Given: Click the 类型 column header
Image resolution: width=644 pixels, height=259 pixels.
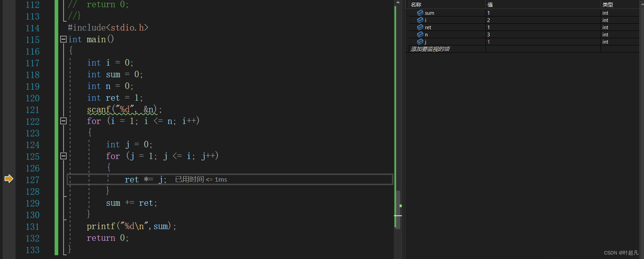Looking at the screenshot, I should tap(608, 4).
